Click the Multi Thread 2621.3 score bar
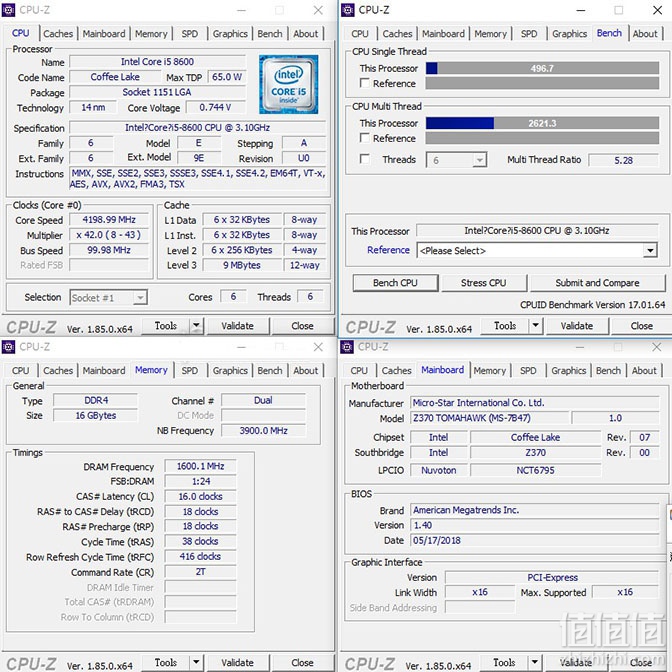The height and width of the screenshot is (672, 672). (542, 123)
